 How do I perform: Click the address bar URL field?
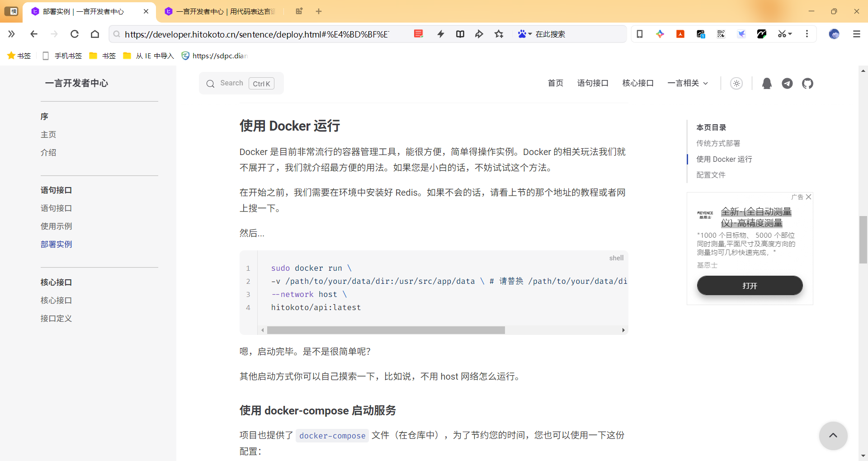(257, 34)
